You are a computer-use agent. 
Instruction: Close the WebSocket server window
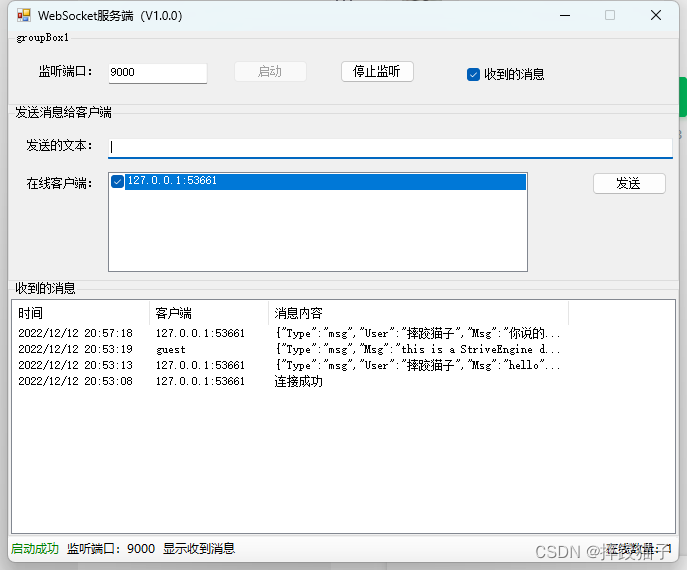656,16
